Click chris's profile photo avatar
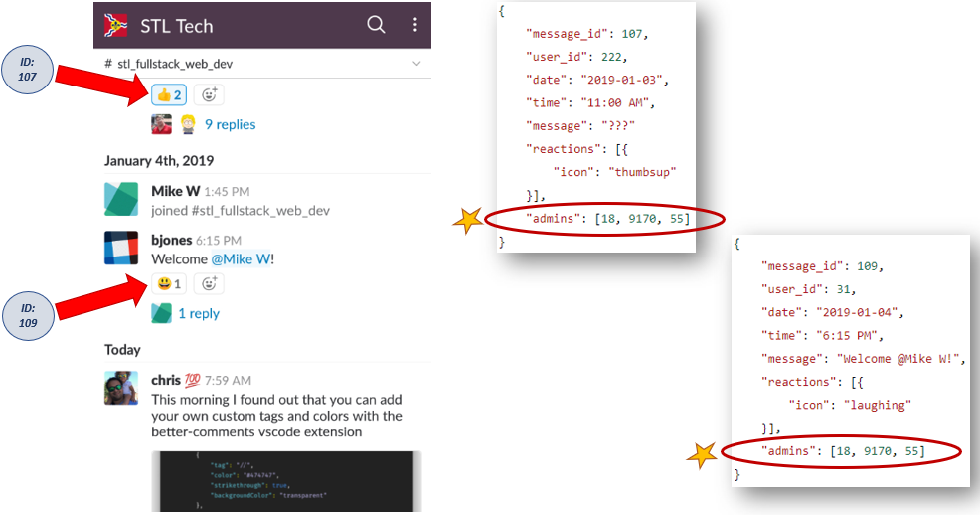 (121, 388)
